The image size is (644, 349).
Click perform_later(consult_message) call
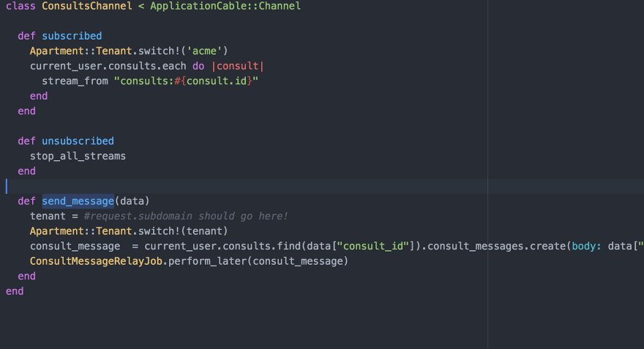tap(258, 261)
